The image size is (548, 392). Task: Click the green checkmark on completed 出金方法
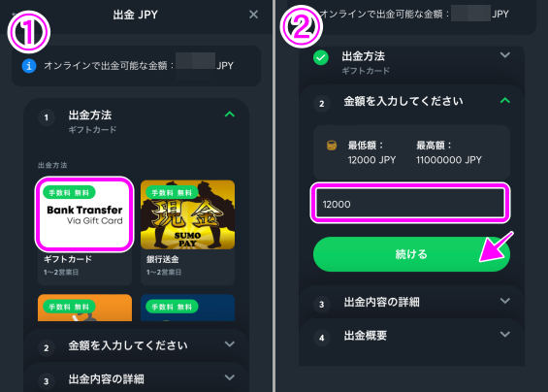pos(321,57)
